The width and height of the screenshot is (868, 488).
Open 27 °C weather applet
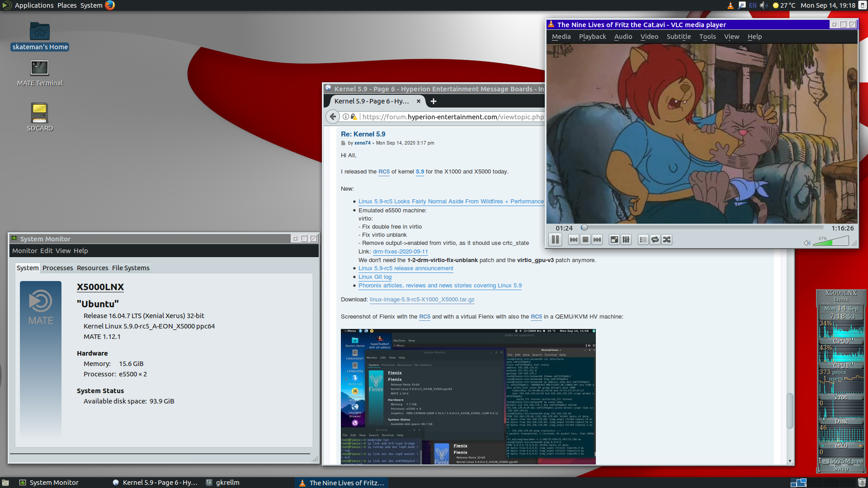(x=784, y=5)
